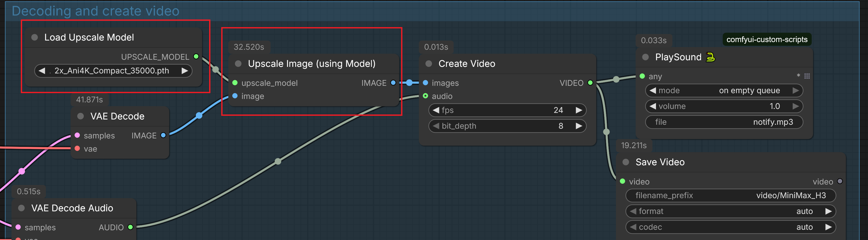Image resolution: width=868 pixels, height=240 pixels.
Task: Click the bit_depth value 8
Action: click(561, 126)
